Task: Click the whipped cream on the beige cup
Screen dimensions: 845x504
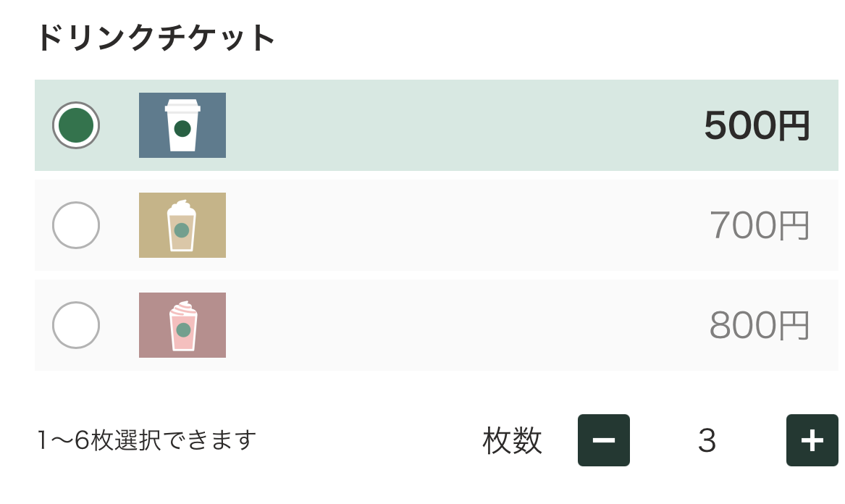Action: [181, 206]
